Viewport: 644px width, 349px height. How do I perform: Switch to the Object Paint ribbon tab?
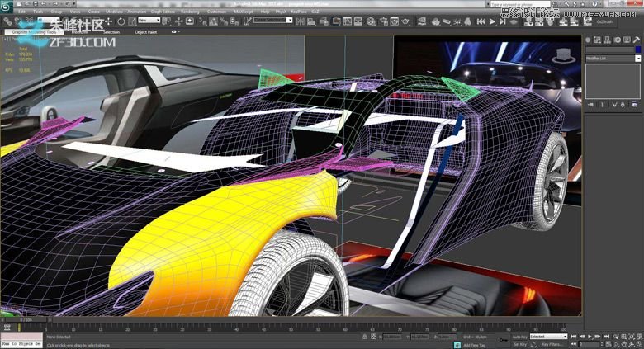coord(146,31)
